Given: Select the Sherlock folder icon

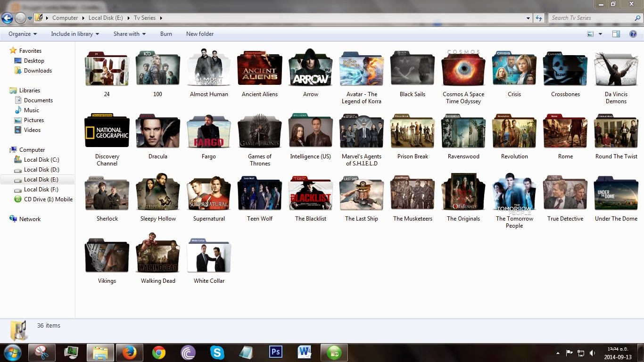Looking at the screenshot, I should click(107, 194).
